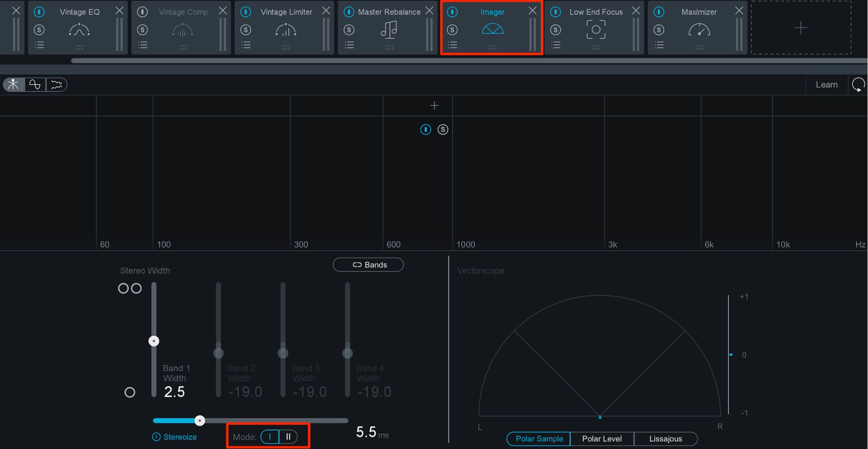Screen dimensions: 868x449
Task: Switch to the Lissajous vectorscope tab
Action: pyautogui.click(x=666, y=439)
